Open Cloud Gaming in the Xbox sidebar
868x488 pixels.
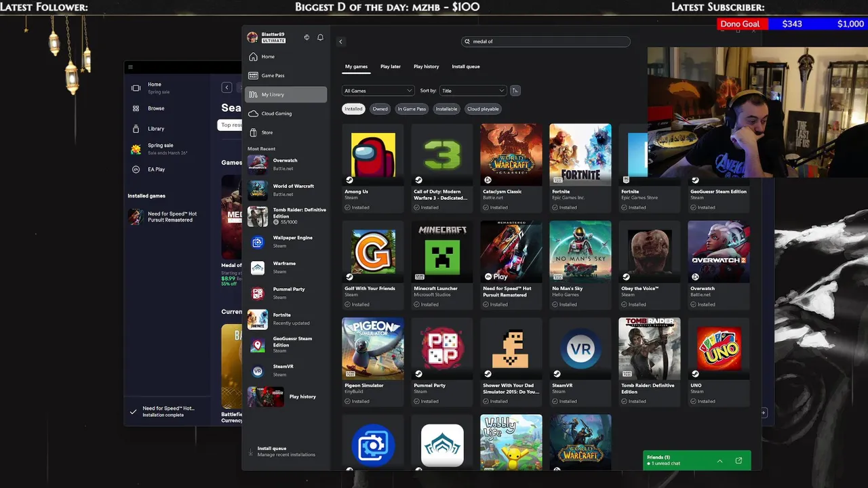tap(285, 114)
